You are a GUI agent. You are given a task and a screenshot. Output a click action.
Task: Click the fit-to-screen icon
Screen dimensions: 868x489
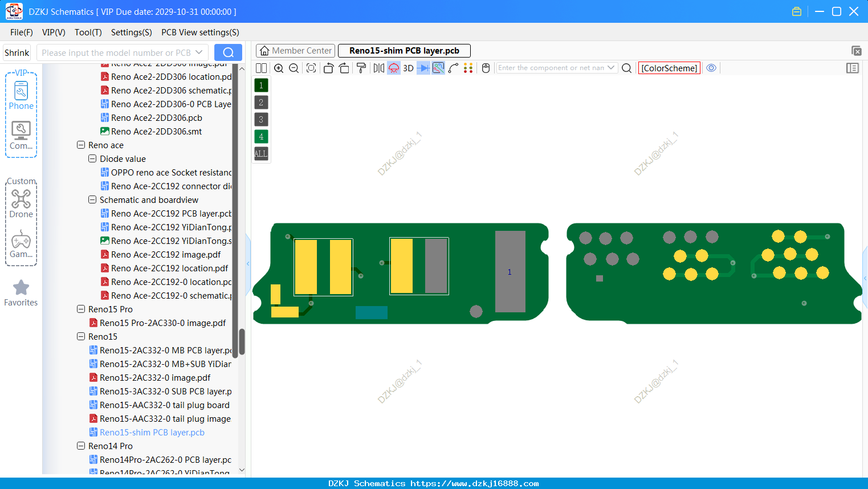point(311,68)
